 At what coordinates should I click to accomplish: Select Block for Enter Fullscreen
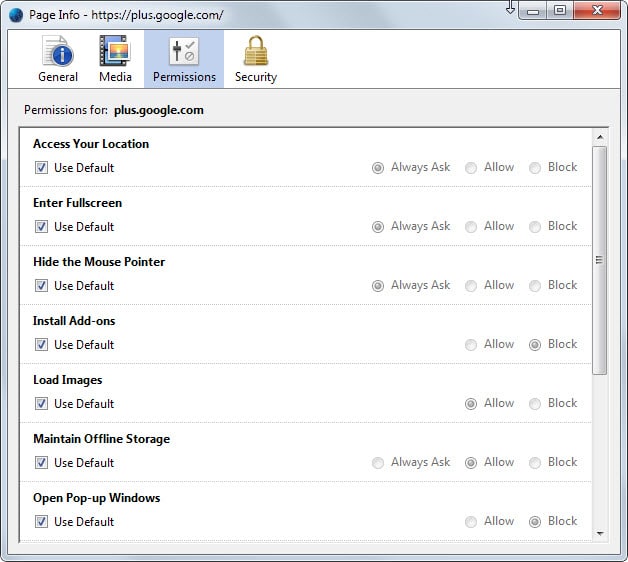pyautogui.click(x=535, y=227)
